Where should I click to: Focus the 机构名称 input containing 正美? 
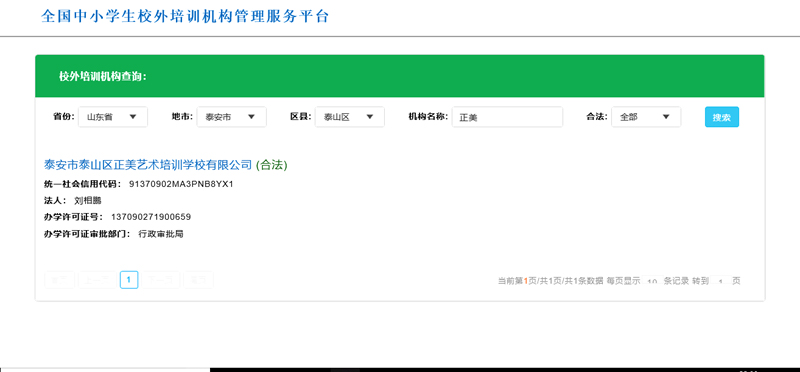(507, 117)
